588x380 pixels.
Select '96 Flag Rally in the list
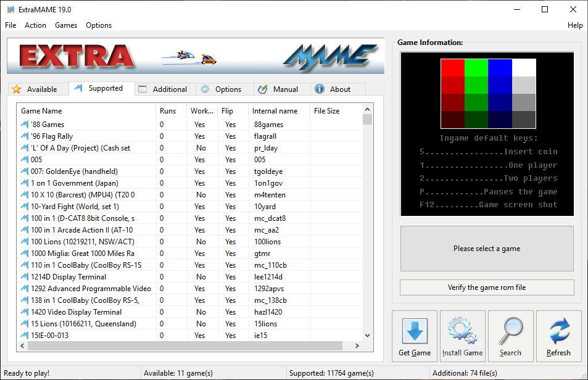pos(52,136)
